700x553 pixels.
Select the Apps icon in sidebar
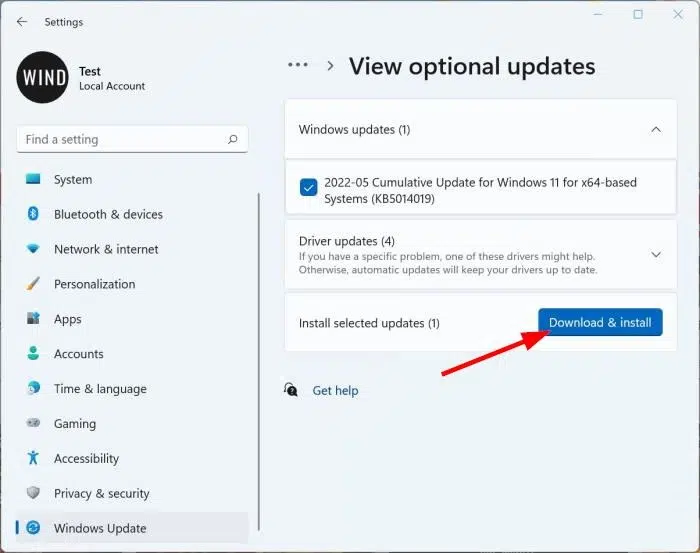(x=33, y=318)
